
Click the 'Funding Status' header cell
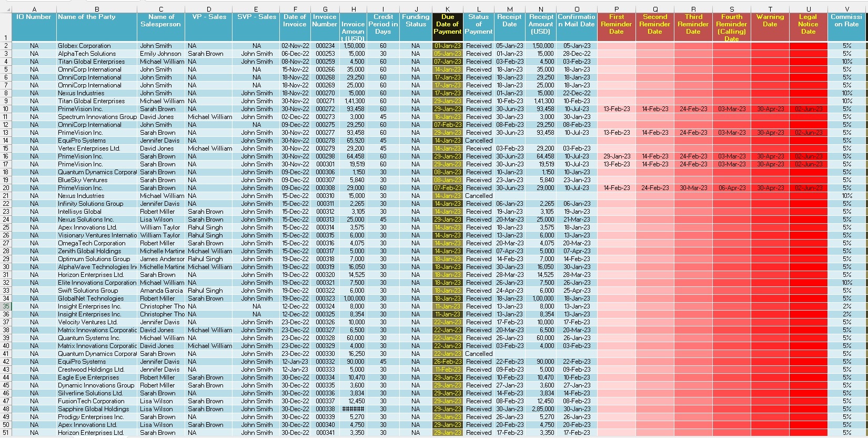(x=416, y=21)
